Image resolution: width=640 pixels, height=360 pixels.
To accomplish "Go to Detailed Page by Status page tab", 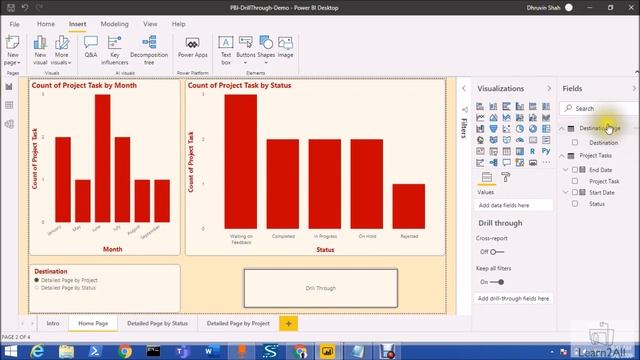I will (157, 323).
